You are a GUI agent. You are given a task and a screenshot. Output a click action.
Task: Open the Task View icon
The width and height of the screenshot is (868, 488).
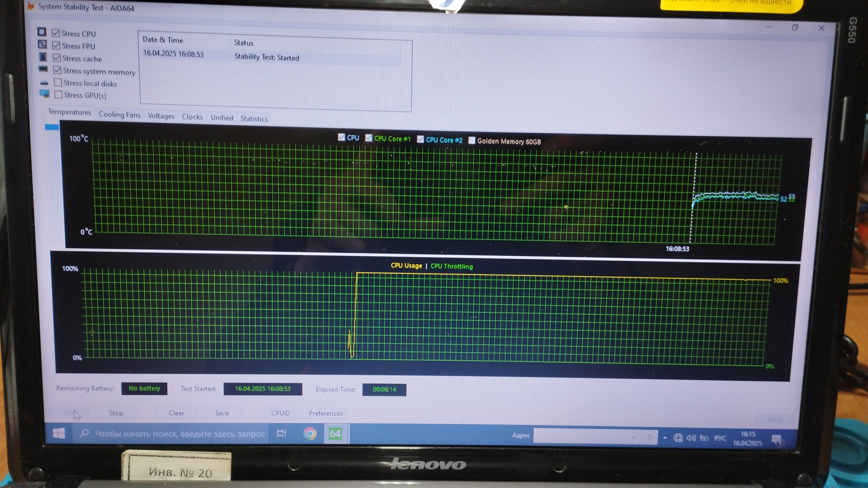pyautogui.click(x=281, y=433)
